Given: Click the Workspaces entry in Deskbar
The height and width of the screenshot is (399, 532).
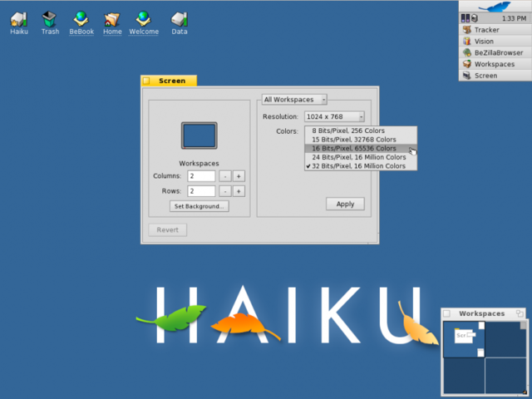Looking at the screenshot, I should 495,64.
